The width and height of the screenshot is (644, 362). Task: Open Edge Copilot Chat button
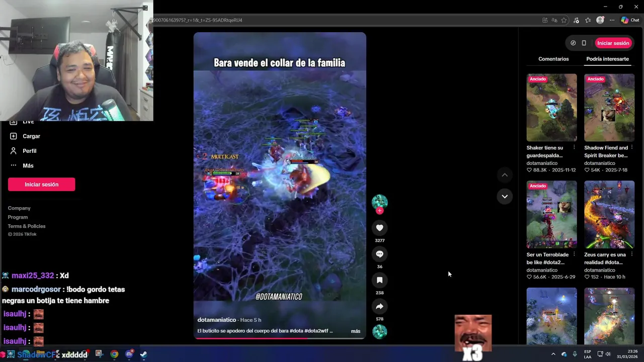point(630,20)
